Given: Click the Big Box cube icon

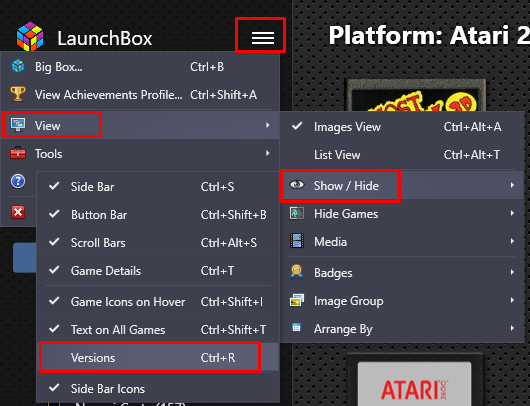Looking at the screenshot, I should pos(18,66).
